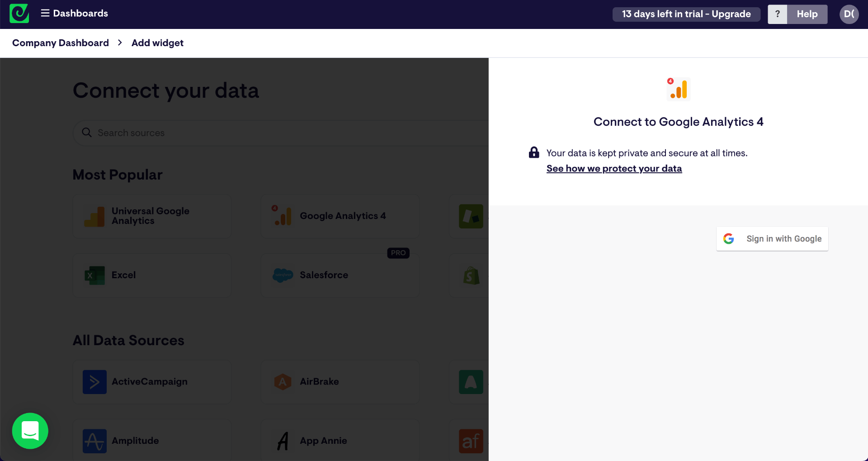
Task: Click the data kept private text
Action: click(x=647, y=153)
